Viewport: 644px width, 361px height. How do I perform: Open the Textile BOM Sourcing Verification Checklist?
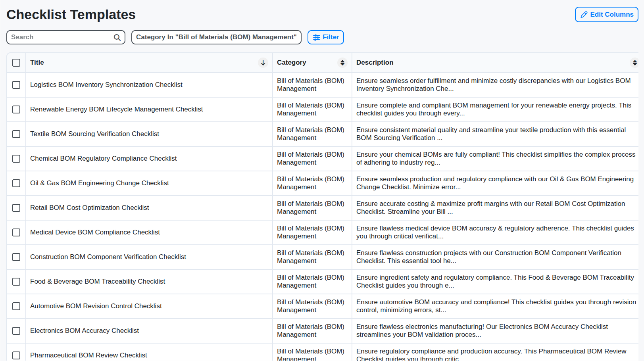[x=95, y=134]
